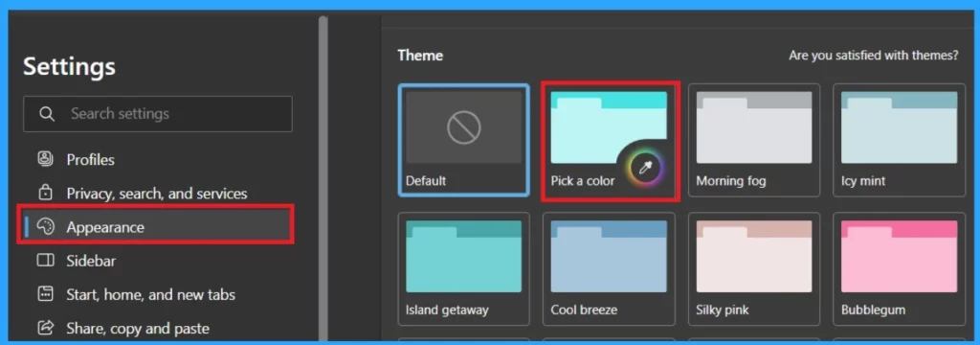Click the padlock icon for Privacy settings
The width and height of the screenshot is (980, 345).
46,193
